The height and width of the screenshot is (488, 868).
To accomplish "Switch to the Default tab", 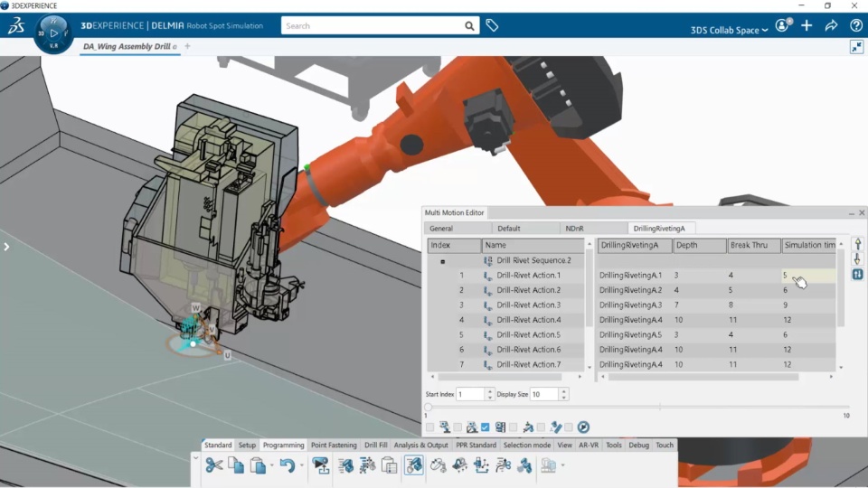I will click(524, 228).
